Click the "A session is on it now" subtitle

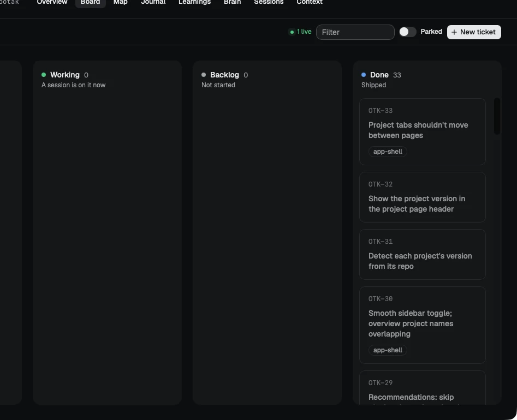[x=74, y=85]
